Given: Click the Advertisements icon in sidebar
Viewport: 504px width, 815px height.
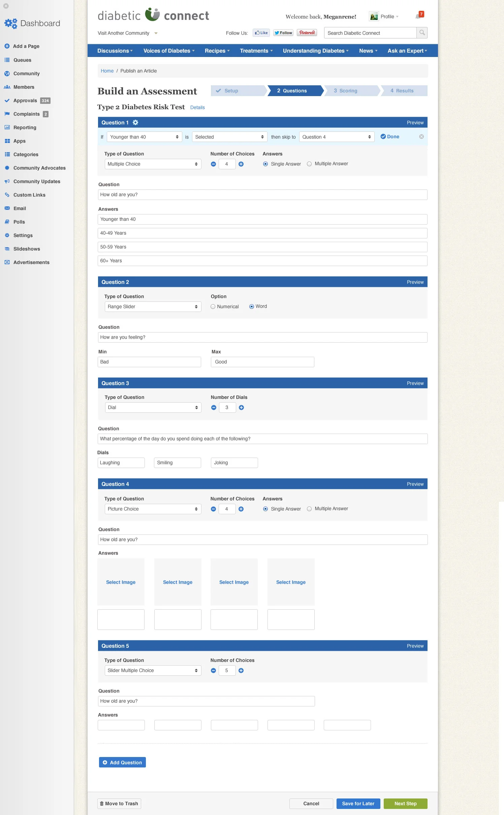Looking at the screenshot, I should 7,262.
